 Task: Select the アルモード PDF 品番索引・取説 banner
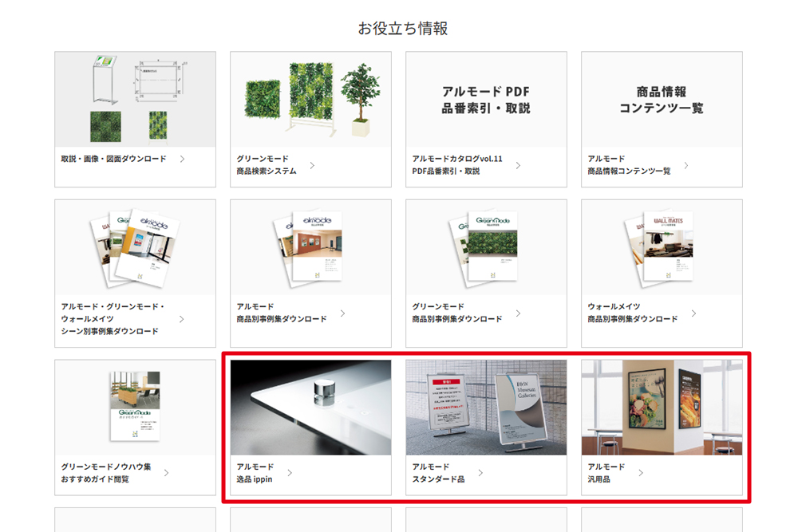(486, 99)
